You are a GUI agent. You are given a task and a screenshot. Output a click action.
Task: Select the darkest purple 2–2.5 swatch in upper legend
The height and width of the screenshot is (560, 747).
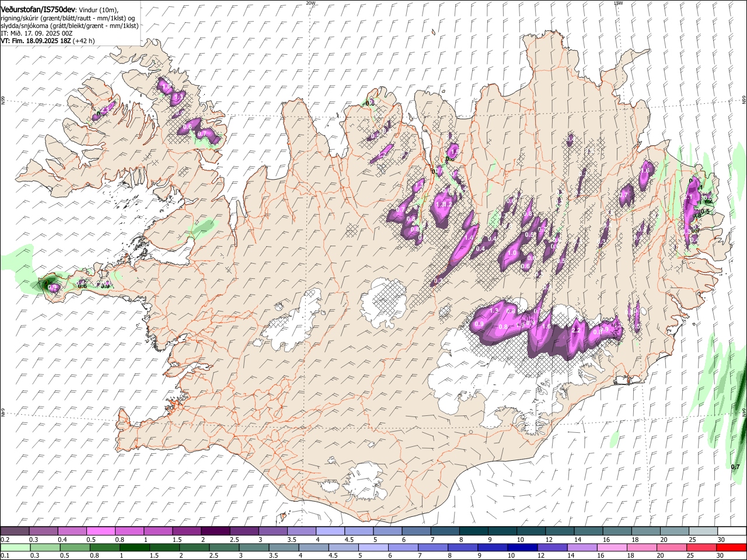(215, 531)
